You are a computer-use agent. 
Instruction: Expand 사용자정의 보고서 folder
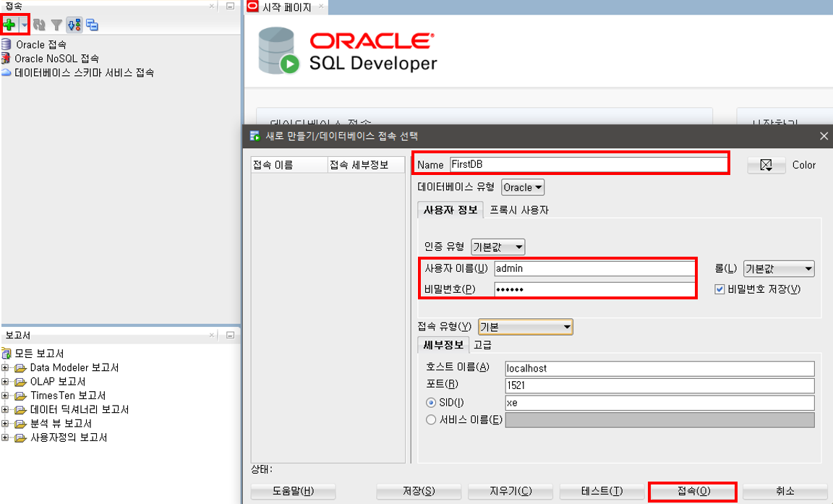coord(5,437)
